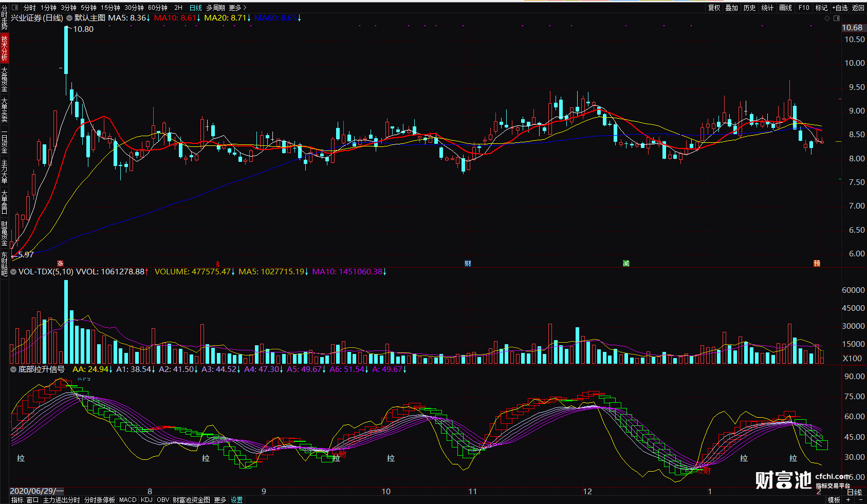Open the 分时走势 sidebar tab

[4, 18]
